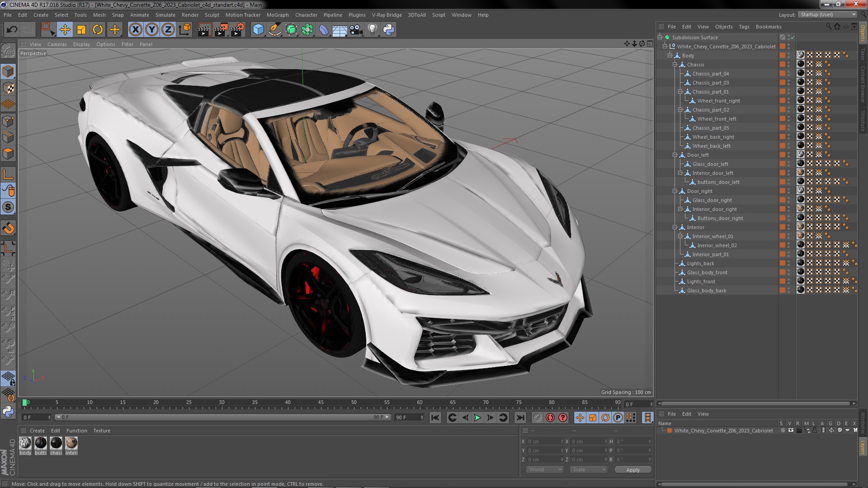The height and width of the screenshot is (488, 868).
Task: Click the Make Editable icon in left palette
Action: pos(8,51)
